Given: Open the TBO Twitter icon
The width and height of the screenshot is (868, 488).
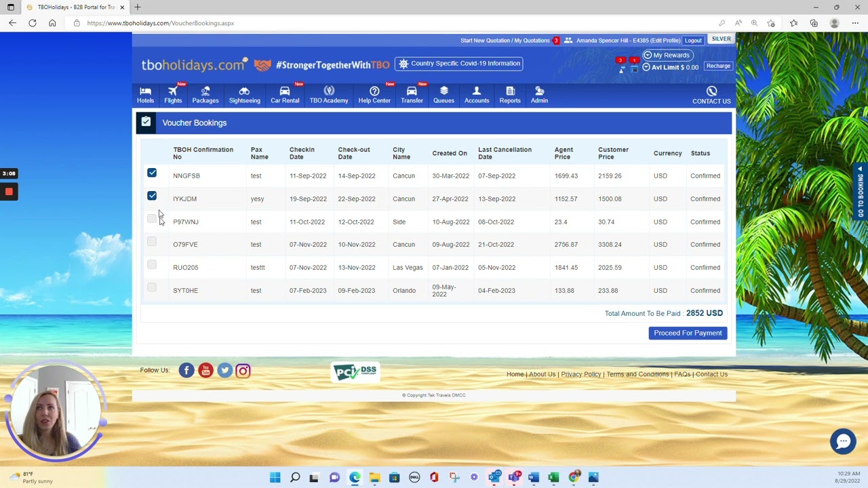Looking at the screenshot, I should [x=224, y=370].
